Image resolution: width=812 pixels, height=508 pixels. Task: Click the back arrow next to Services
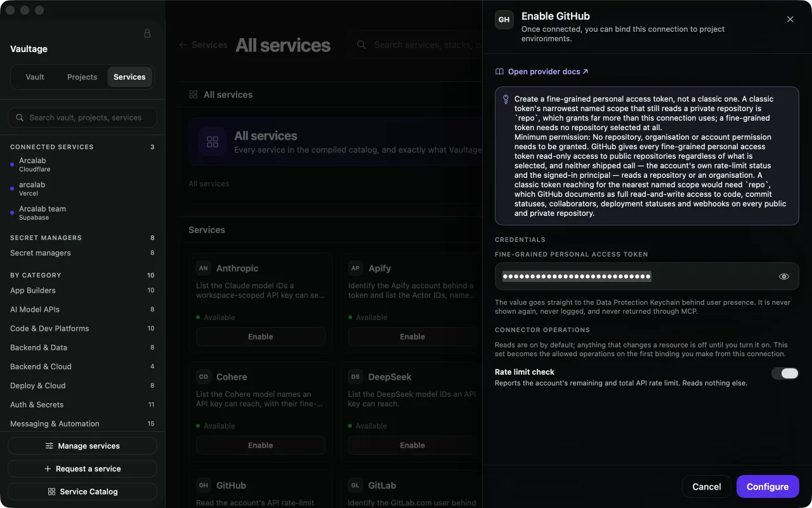(x=183, y=45)
